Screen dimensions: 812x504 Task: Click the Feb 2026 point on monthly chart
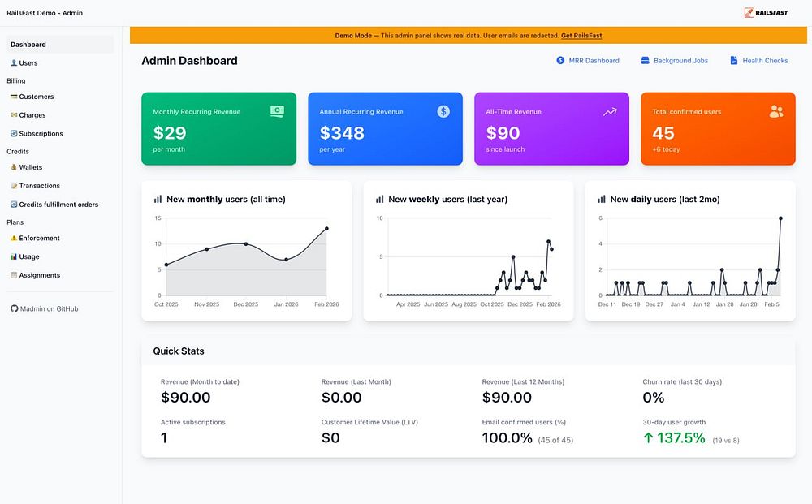[x=326, y=229]
